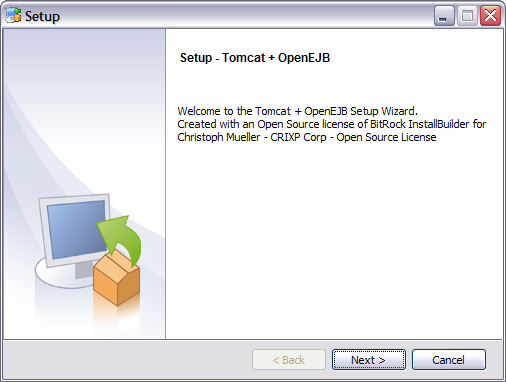Cancel the Tomcat + OpenEJB setup
Viewport: 506px width, 382px height.
pos(449,360)
